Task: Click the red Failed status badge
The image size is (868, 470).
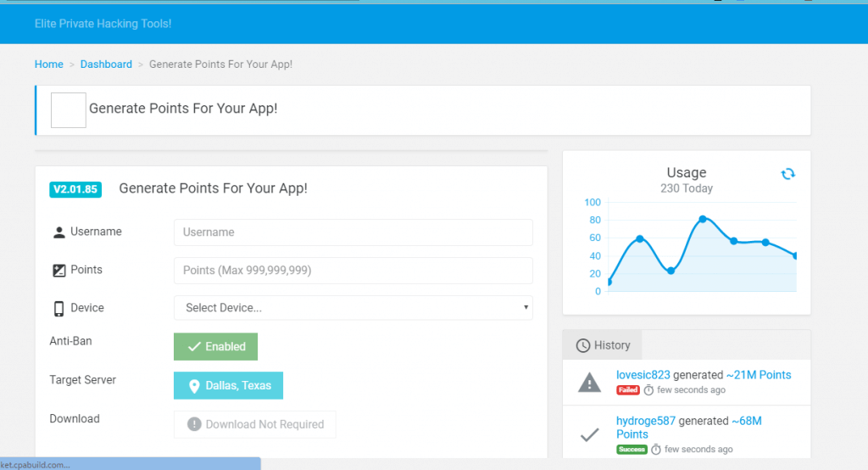Action: pos(628,390)
